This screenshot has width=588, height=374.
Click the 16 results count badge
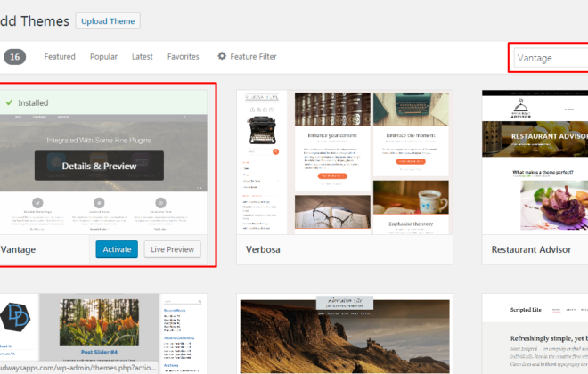[x=14, y=57]
